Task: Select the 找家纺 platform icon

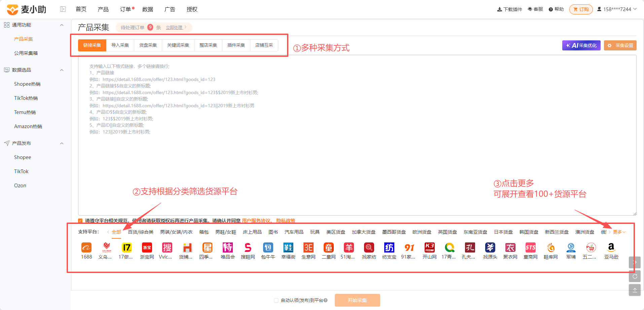Action: [369, 248]
